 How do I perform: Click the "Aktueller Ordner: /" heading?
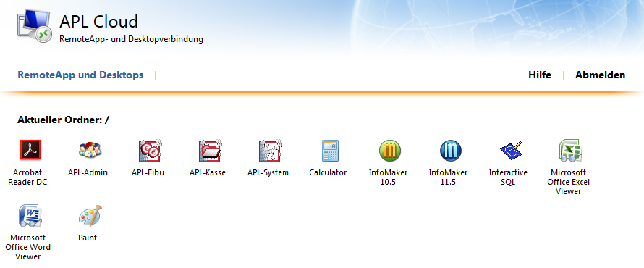(x=64, y=120)
